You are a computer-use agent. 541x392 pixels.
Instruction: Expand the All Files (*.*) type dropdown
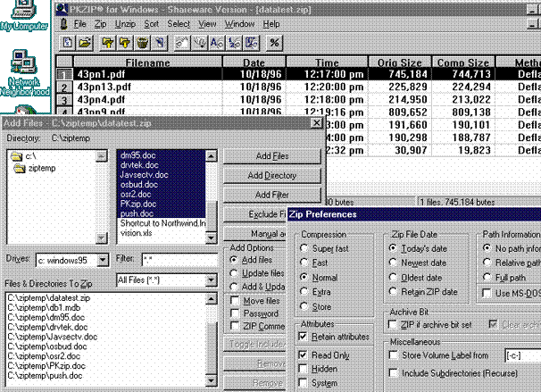tap(211, 280)
